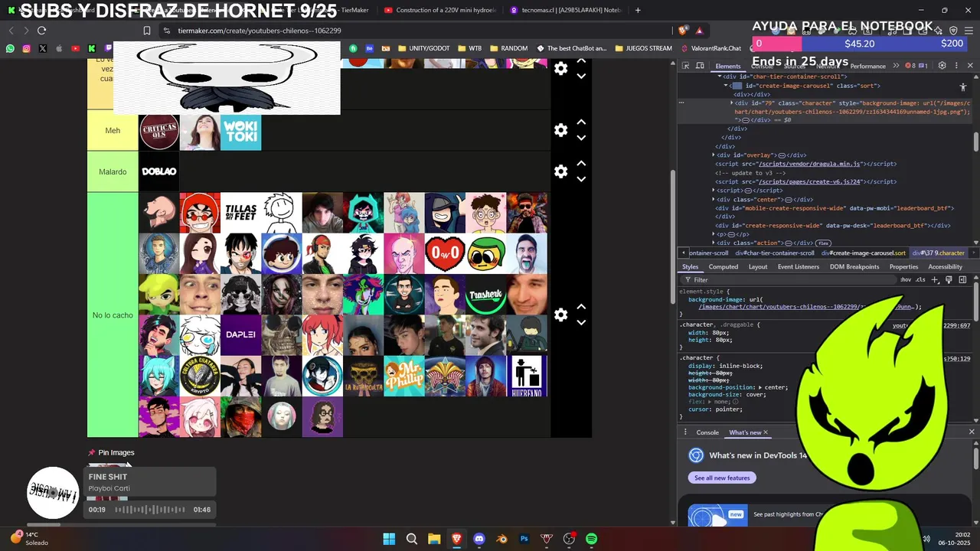Switch to the Console drawer tab

(707, 432)
